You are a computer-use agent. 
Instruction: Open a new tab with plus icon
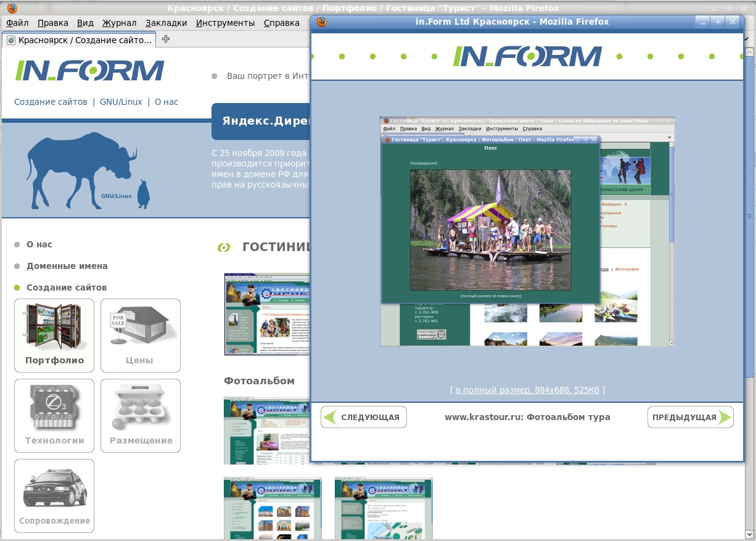point(166,39)
